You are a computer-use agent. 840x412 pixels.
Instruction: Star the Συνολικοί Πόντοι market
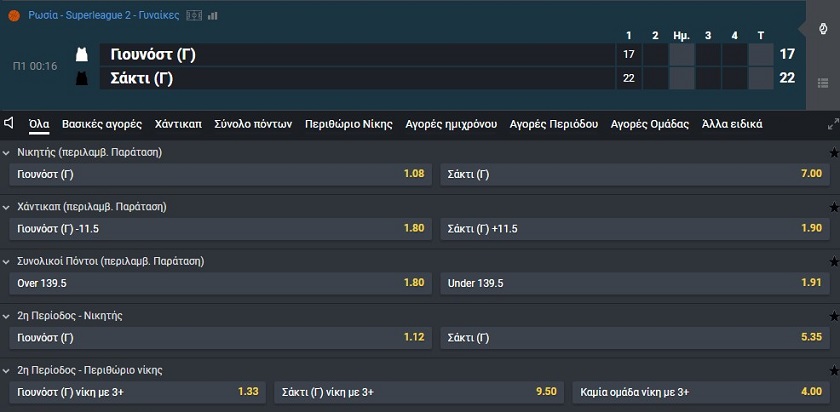tap(834, 262)
